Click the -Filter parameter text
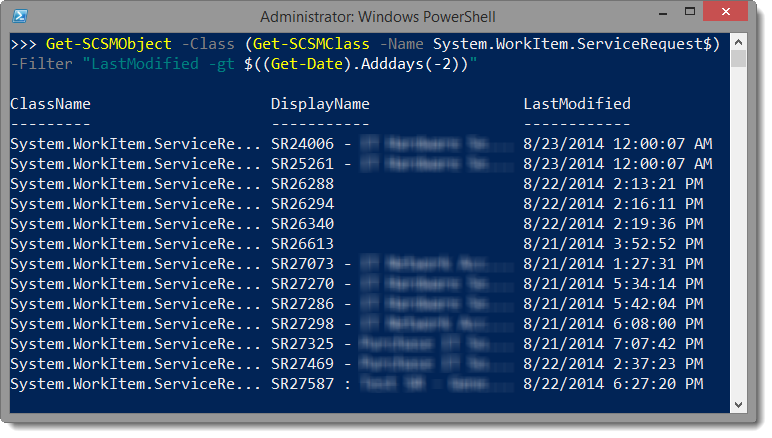Viewport: 772px width, 438px height. pos(41,64)
